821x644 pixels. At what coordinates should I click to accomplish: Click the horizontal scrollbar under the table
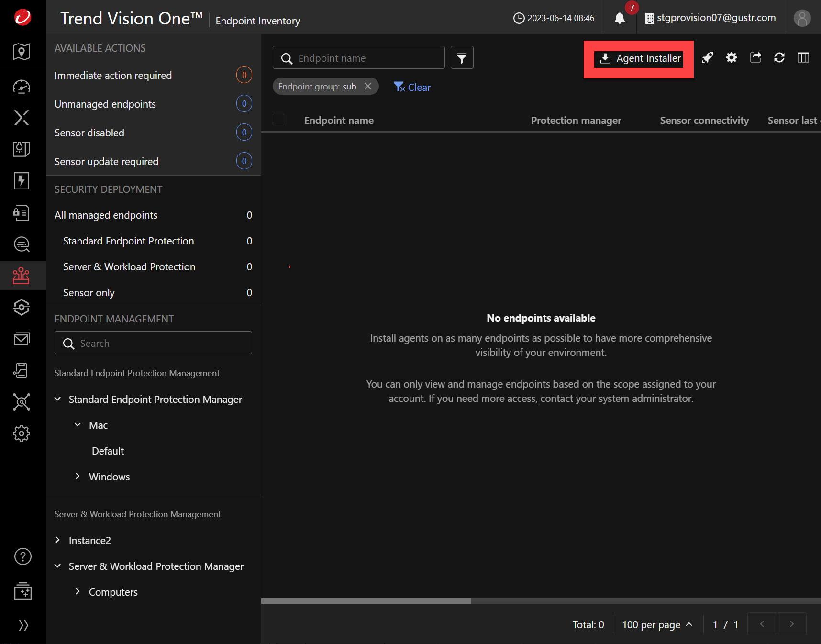tap(366, 601)
